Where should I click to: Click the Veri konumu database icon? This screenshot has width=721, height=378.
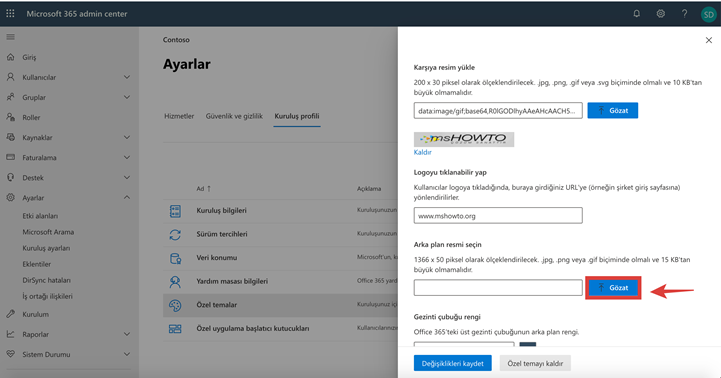[175, 258]
